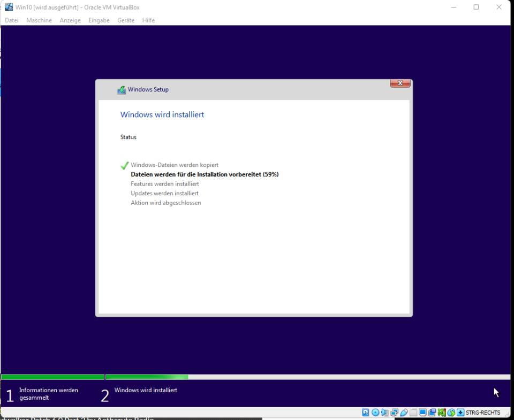The image size is (514, 420).
Task: Toggle the mouse integration status icon
Action: pos(451,413)
